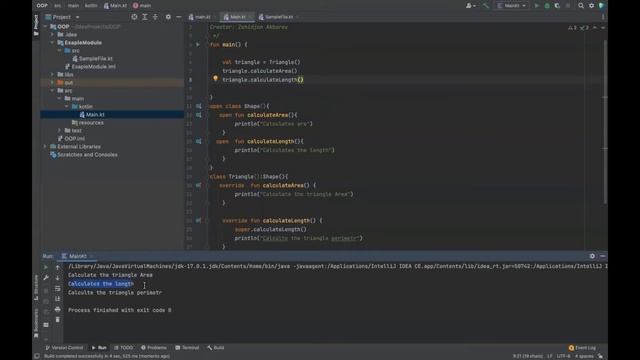
Task: Toggle scroll-to-end in Run console toolbar
Action: point(58,298)
